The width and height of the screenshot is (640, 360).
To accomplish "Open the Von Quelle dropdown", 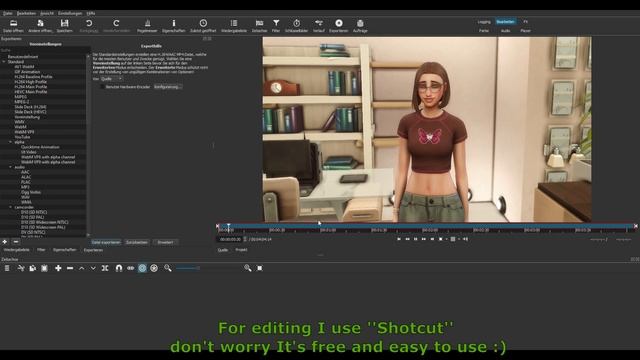I will click(x=111, y=78).
